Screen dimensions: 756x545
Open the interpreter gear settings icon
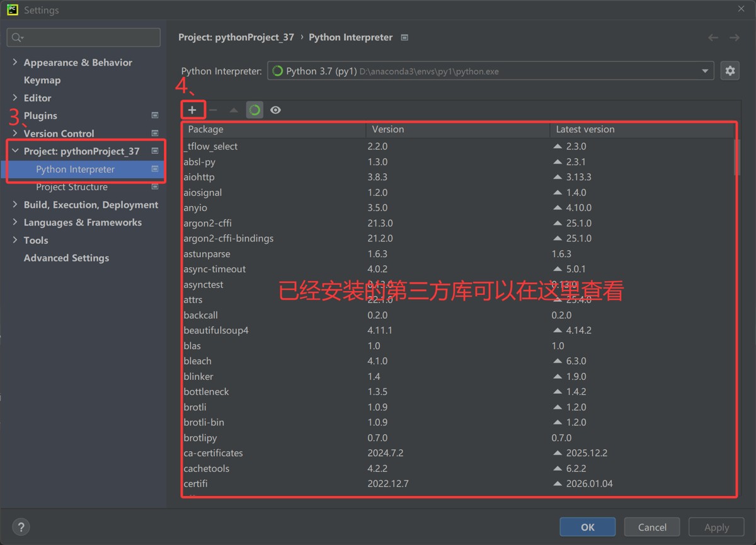click(x=730, y=71)
